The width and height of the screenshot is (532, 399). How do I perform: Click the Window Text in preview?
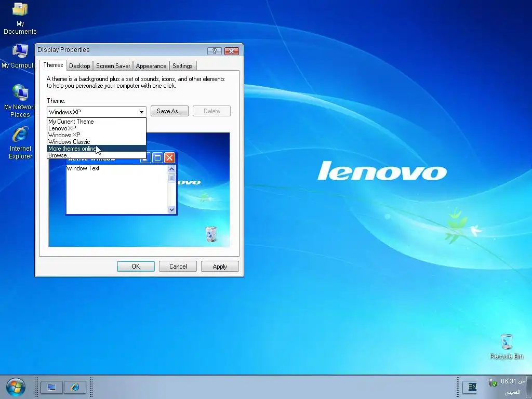pos(83,168)
